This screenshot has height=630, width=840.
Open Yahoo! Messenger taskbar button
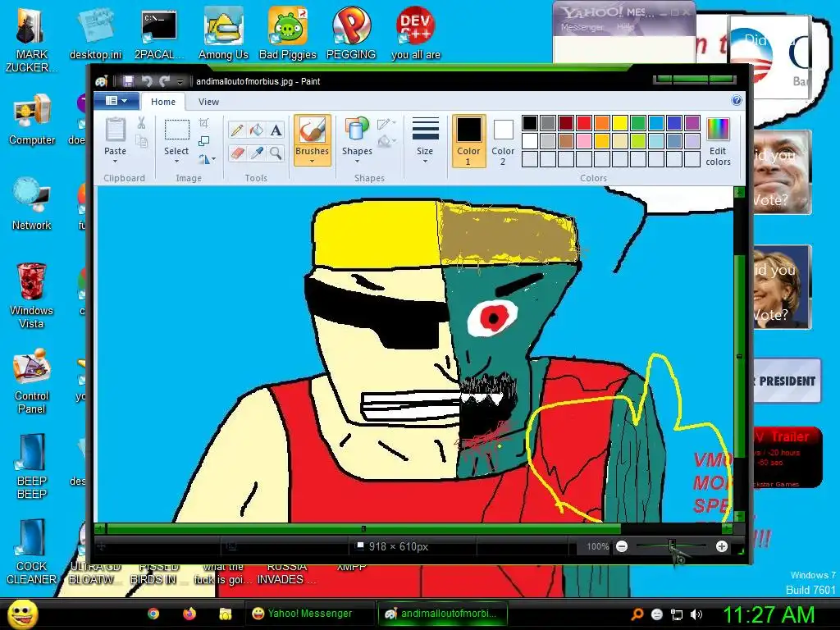(x=309, y=614)
